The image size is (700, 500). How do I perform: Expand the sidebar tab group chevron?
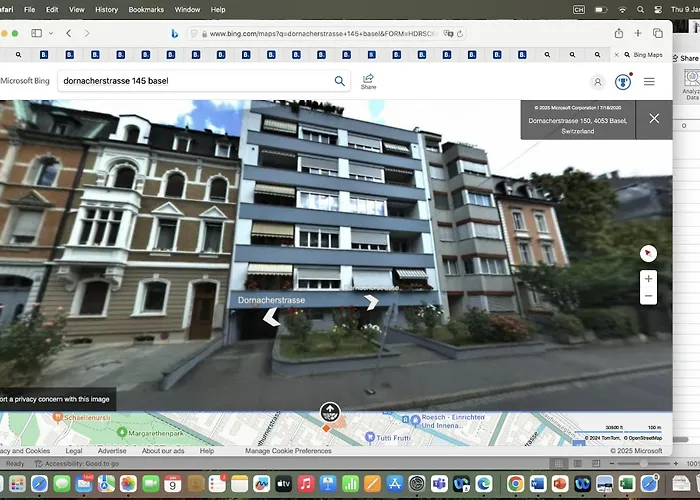[x=51, y=33]
